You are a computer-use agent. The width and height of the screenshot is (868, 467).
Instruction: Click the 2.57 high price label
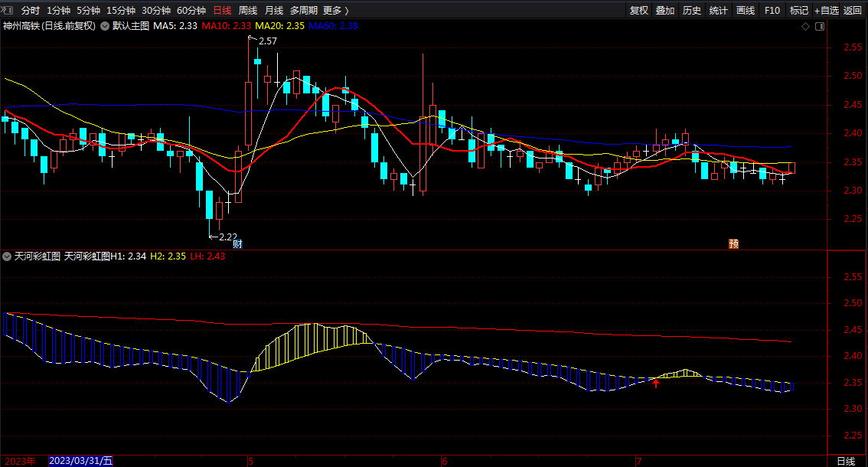[x=268, y=41]
